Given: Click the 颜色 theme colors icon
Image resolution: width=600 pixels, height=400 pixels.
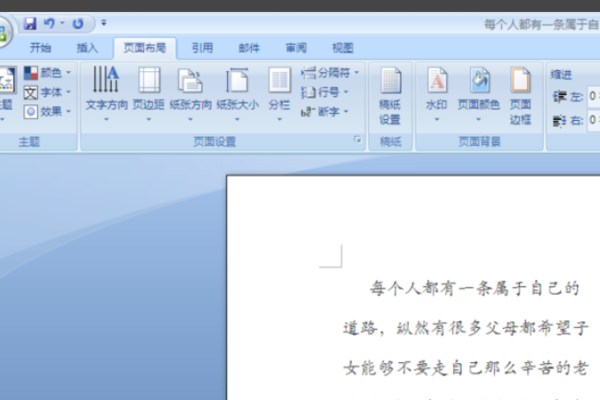Looking at the screenshot, I should pos(31,72).
